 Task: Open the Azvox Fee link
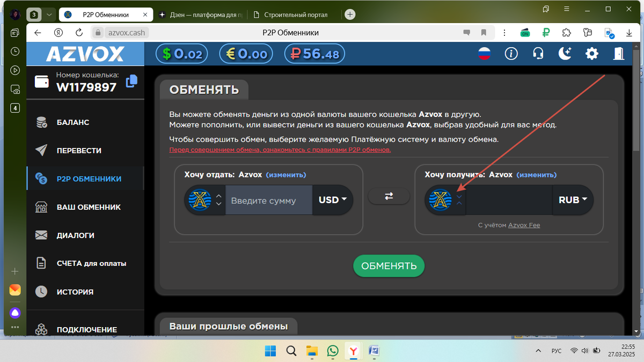[x=524, y=225]
